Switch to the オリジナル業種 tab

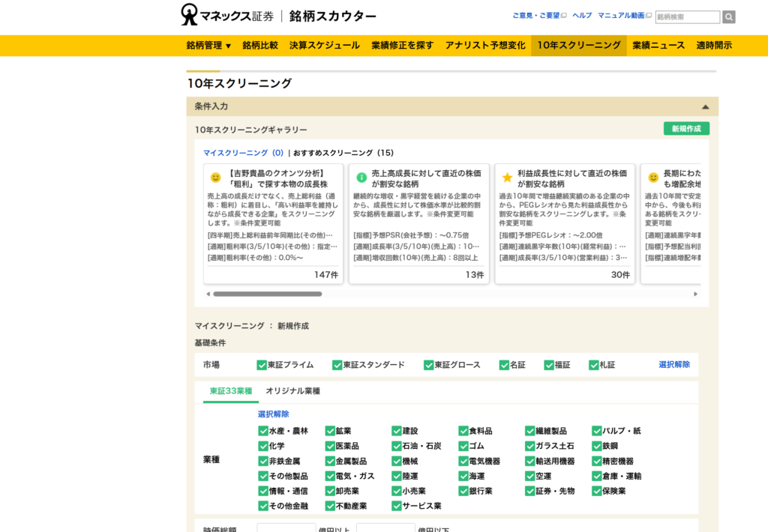pos(293,391)
